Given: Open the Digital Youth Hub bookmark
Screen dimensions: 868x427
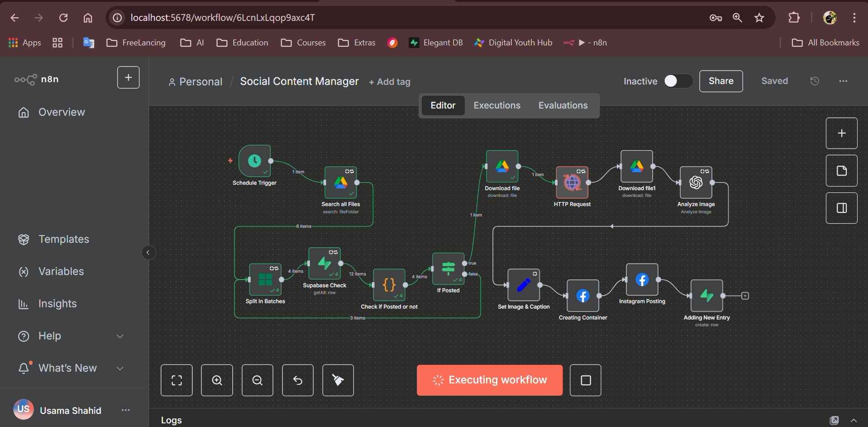Looking at the screenshot, I should click(513, 43).
